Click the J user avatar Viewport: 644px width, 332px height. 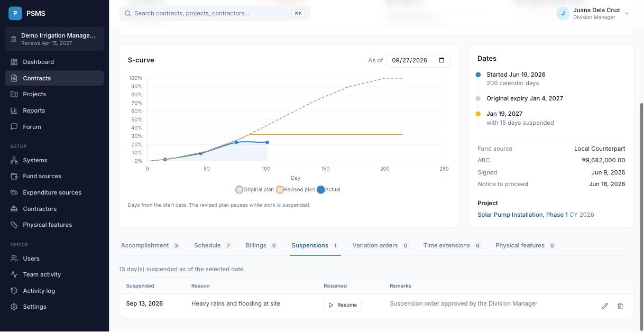coord(563,13)
